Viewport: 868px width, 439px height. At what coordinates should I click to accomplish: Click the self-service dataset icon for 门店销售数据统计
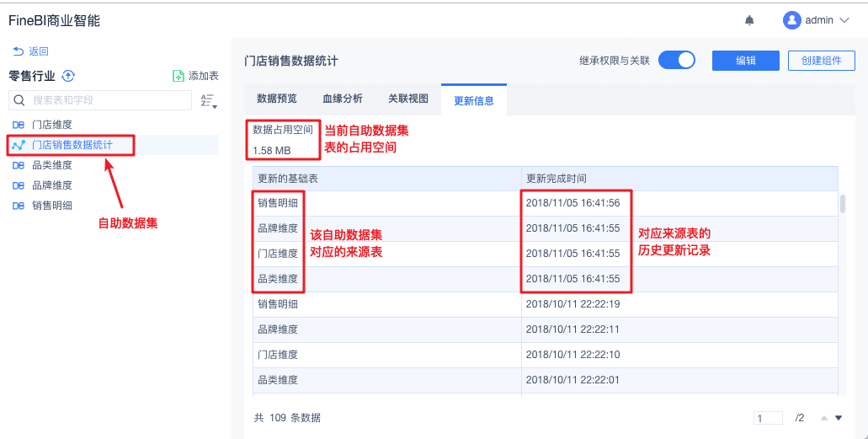pos(19,145)
